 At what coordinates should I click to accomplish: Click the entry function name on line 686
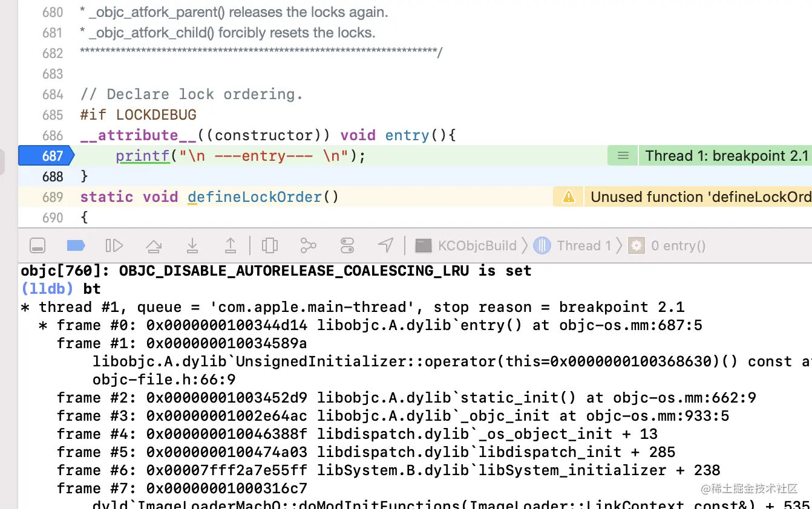[408, 135]
